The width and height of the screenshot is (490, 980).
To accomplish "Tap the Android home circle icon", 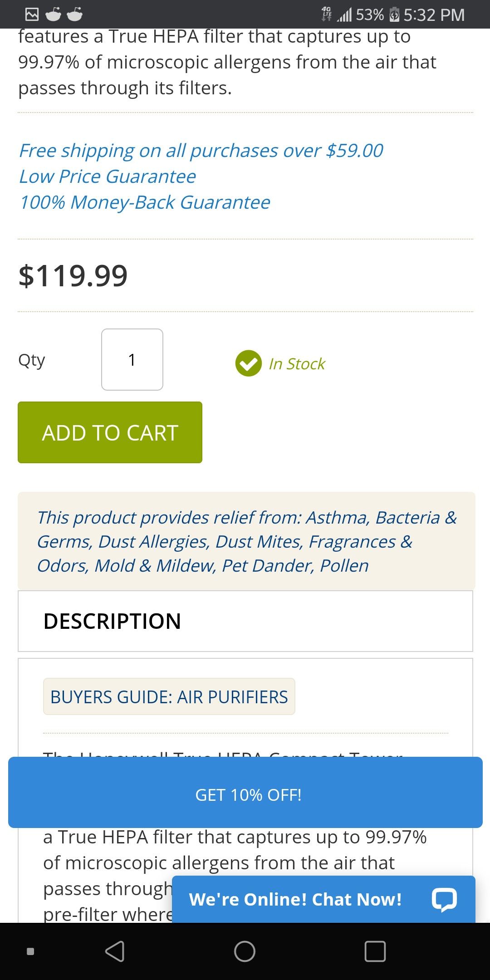I will coord(245,951).
